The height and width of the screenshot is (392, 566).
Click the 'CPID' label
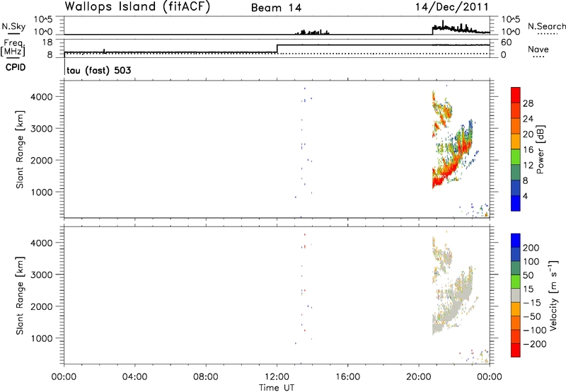click(16, 67)
